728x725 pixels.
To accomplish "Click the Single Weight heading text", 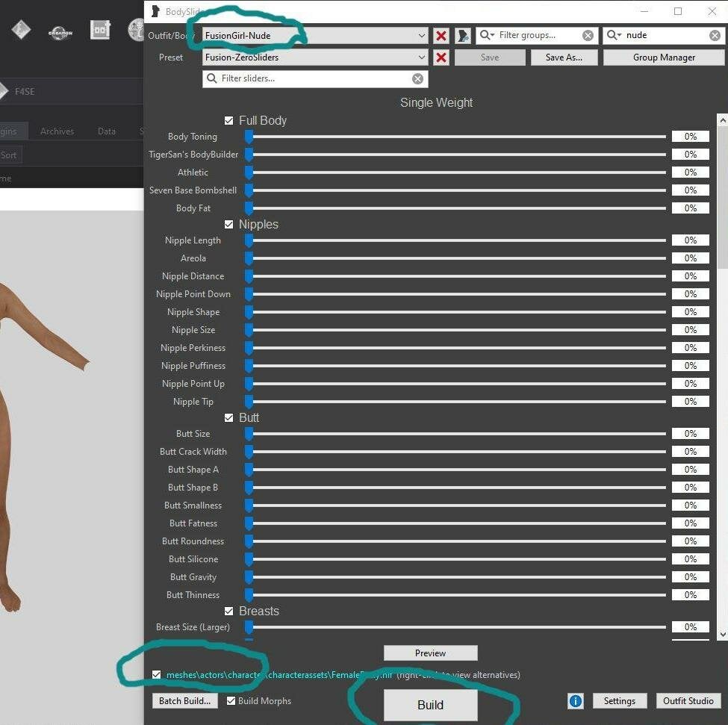I will coord(437,102).
